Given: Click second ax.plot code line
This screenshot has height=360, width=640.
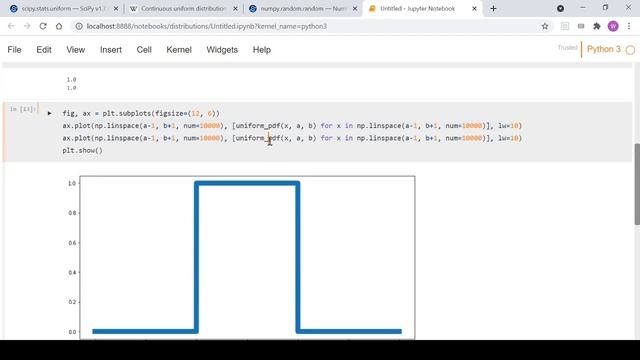Looking at the screenshot, I should point(292,138).
